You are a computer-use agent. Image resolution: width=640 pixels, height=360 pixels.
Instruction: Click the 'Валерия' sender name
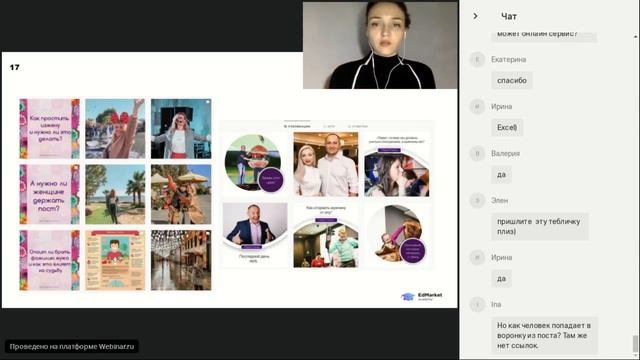click(505, 153)
